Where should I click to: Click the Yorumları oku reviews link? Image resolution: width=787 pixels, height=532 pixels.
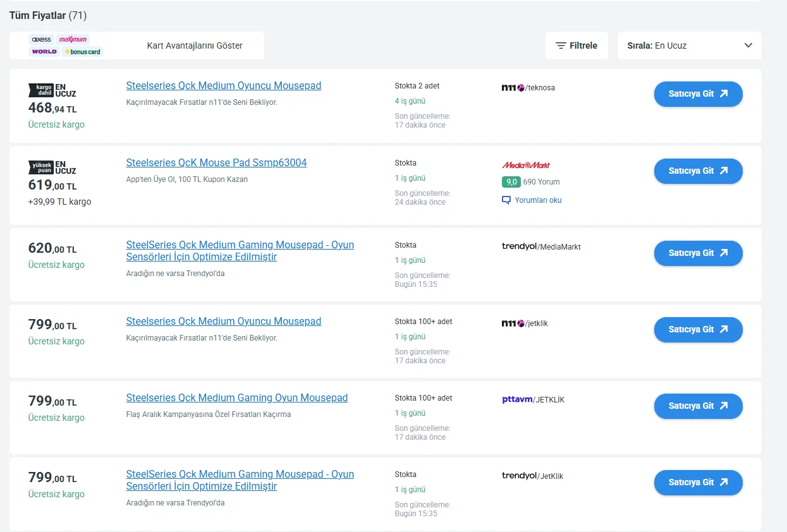pyautogui.click(x=538, y=200)
